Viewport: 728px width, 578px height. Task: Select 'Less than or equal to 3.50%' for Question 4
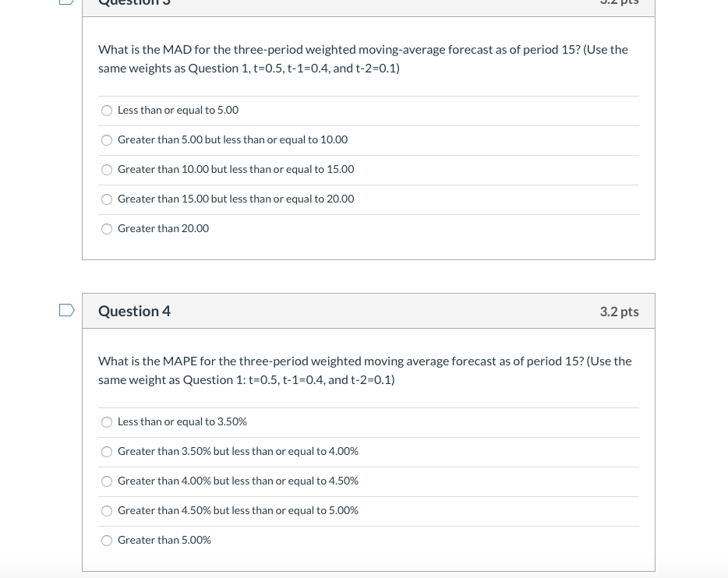tap(107, 422)
